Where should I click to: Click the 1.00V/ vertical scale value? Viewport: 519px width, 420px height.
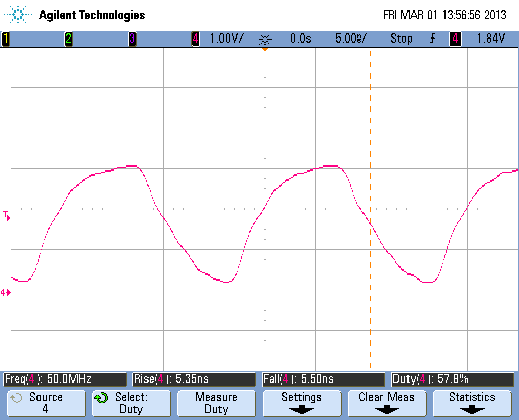pyautogui.click(x=227, y=39)
